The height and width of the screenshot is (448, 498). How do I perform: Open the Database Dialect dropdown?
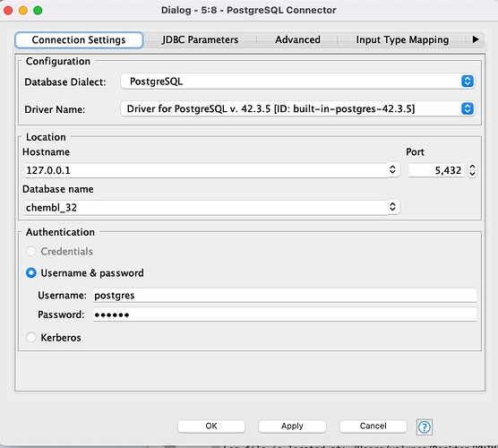tap(297, 82)
